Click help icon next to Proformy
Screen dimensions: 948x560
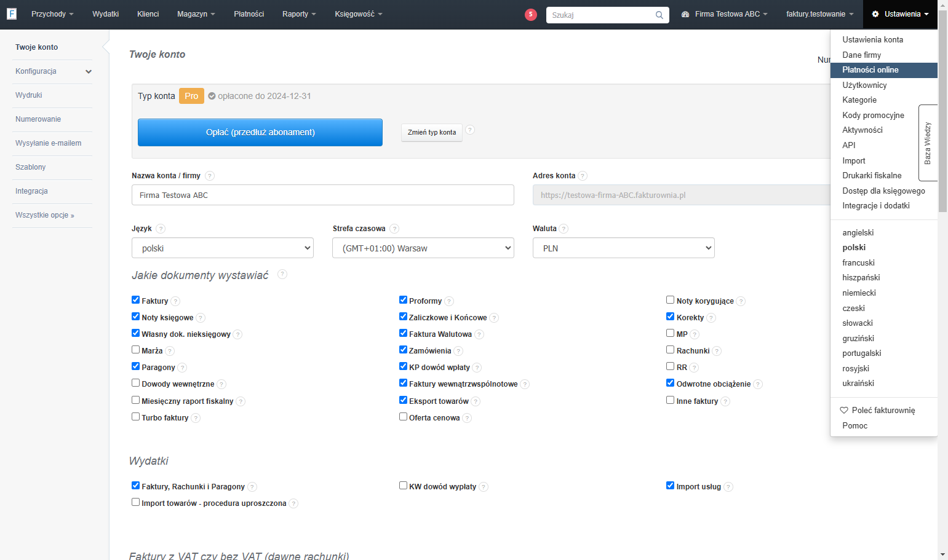click(x=449, y=301)
